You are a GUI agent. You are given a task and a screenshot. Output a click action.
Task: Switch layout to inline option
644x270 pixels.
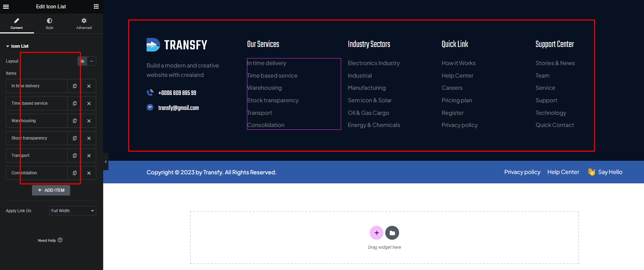91,61
